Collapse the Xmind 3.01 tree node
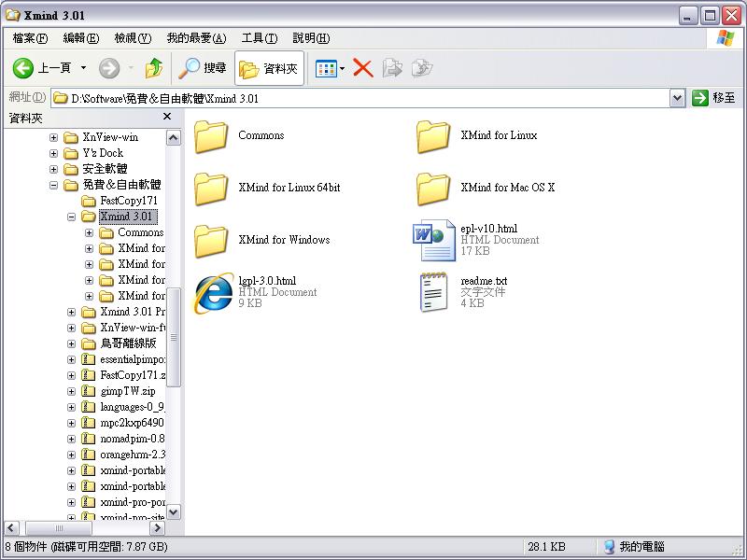This screenshot has width=747, height=560. (71, 217)
